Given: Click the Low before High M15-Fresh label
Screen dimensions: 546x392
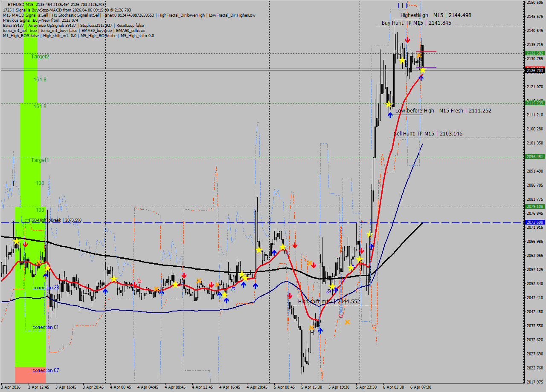Looking at the screenshot, I should click(x=443, y=111).
